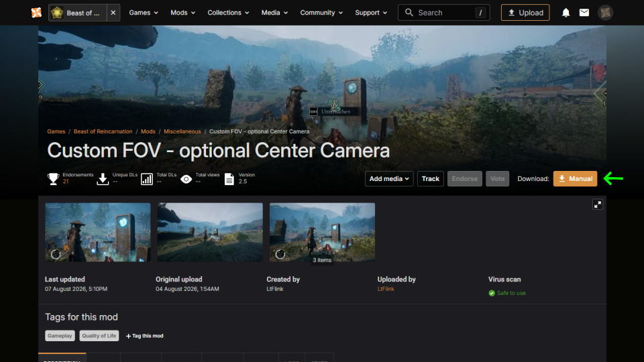This screenshot has width=644, height=362.
Task: Expand the Media menu
Action: click(274, 13)
